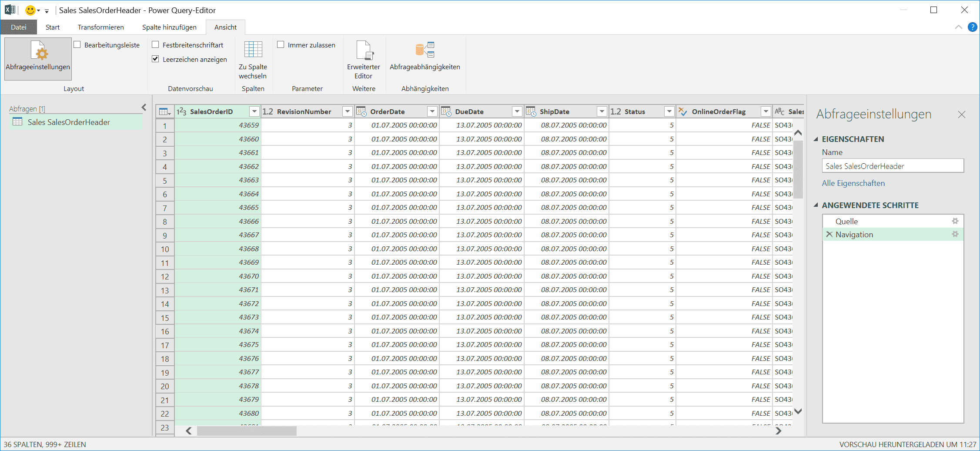Image resolution: width=980 pixels, height=451 pixels.
Task: Click table icon of Sales SalesOrderHeader query
Action: (x=17, y=122)
